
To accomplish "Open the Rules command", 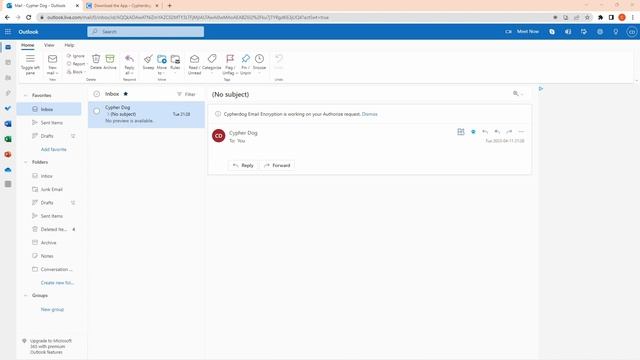I will [x=175, y=62].
